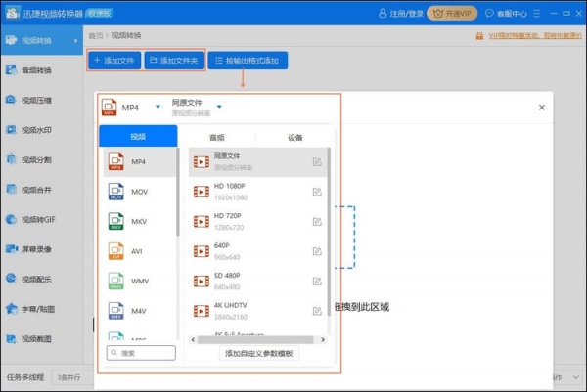Open 视频压缩 in the sidebar

[x=41, y=100]
